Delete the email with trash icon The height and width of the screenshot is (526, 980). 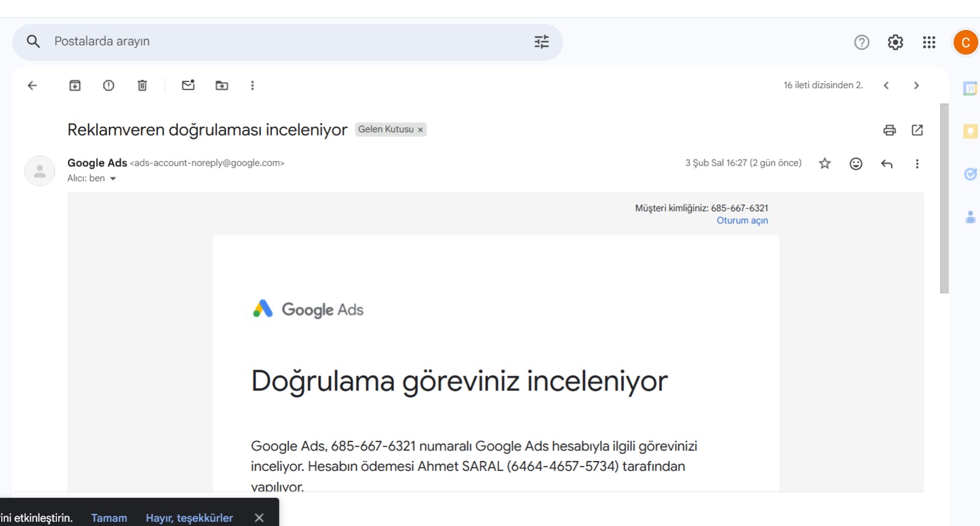tap(142, 85)
